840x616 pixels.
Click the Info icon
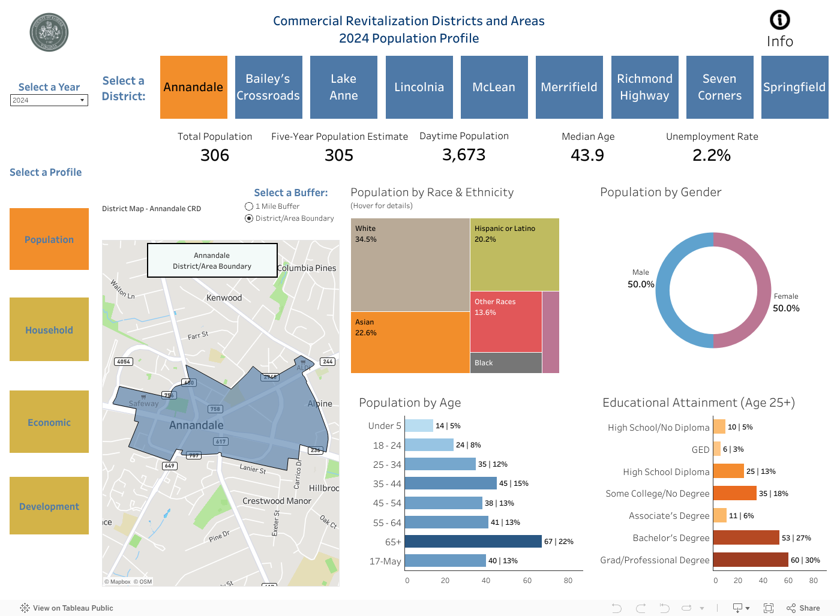coord(779,20)
